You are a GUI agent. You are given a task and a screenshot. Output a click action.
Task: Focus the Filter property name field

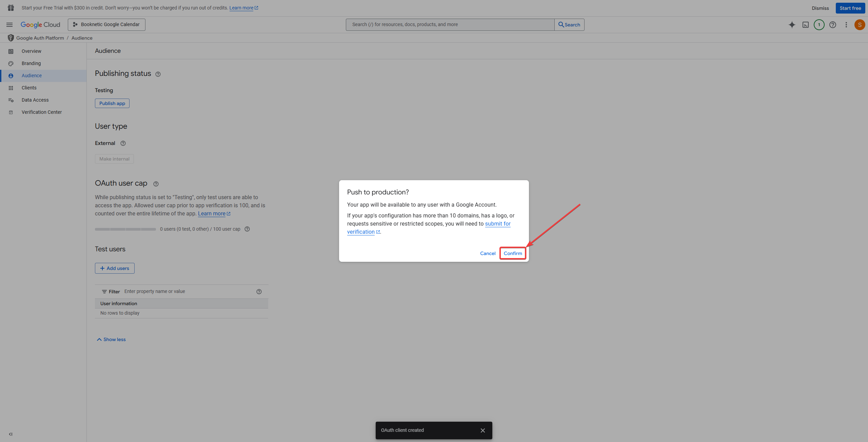[188, 292]
